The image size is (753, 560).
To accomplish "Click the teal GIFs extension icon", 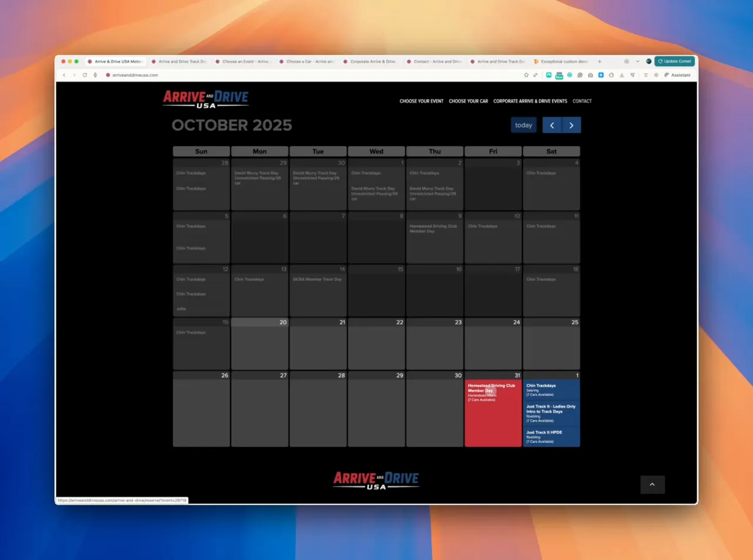I will (558, 75).
